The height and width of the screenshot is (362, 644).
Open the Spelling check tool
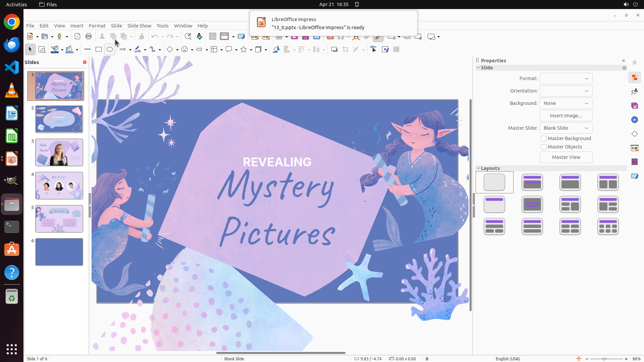(x=200, y=37)
